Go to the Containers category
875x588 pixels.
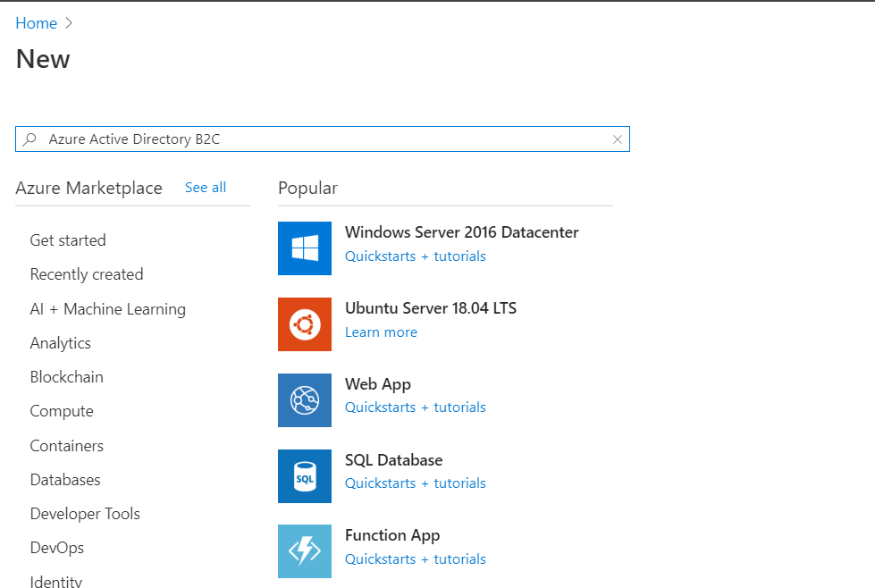[x=67, y=446]
